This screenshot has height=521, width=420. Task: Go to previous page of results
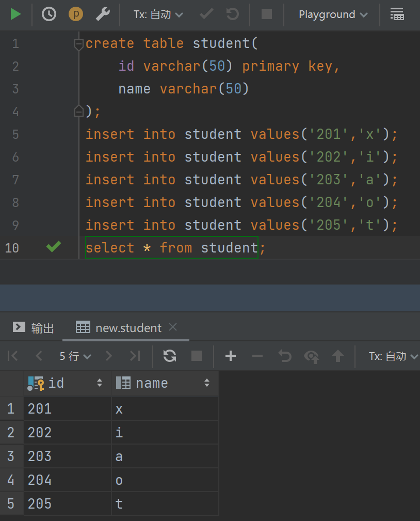click(39, 356)
